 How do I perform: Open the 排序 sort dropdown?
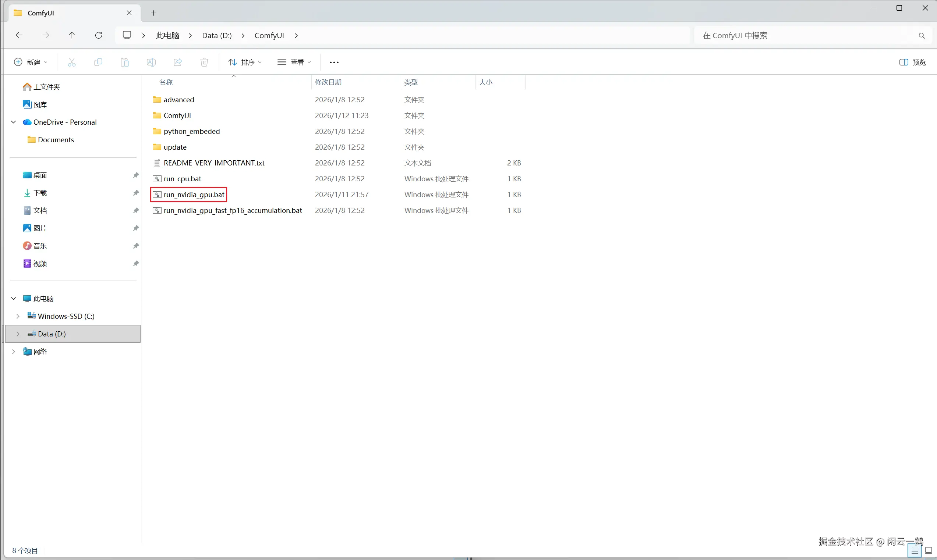[x=245, y=62]
